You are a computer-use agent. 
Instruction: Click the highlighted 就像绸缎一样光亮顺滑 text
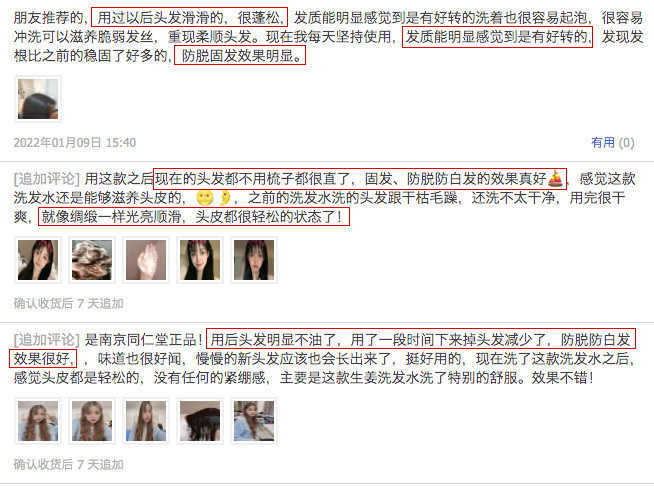(111, 217)
